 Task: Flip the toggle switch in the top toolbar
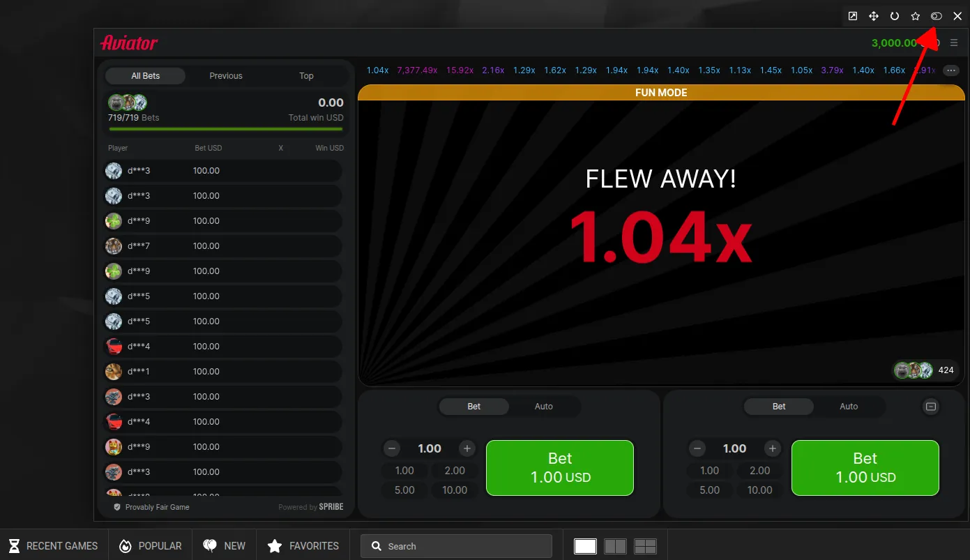(937, 16)
